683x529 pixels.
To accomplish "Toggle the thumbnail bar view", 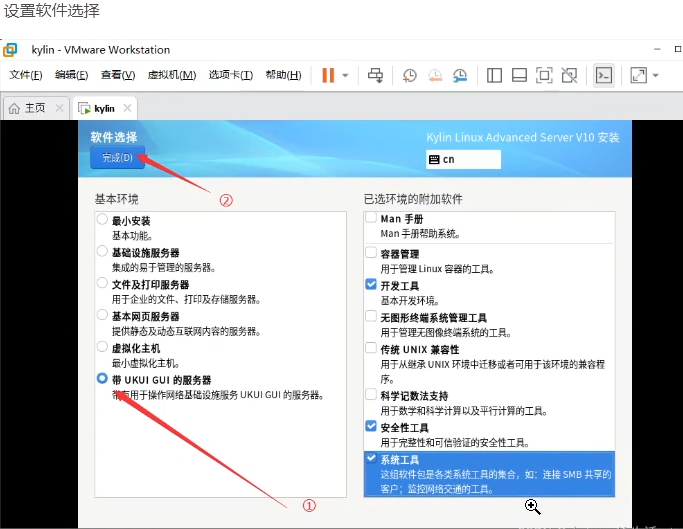I will (519, 75).
